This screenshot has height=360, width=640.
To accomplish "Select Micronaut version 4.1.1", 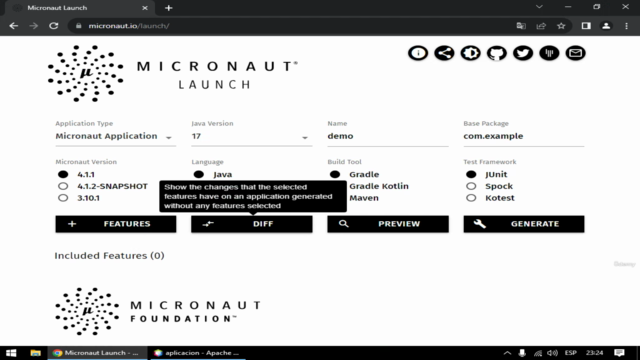I will (x=63, y=174).
